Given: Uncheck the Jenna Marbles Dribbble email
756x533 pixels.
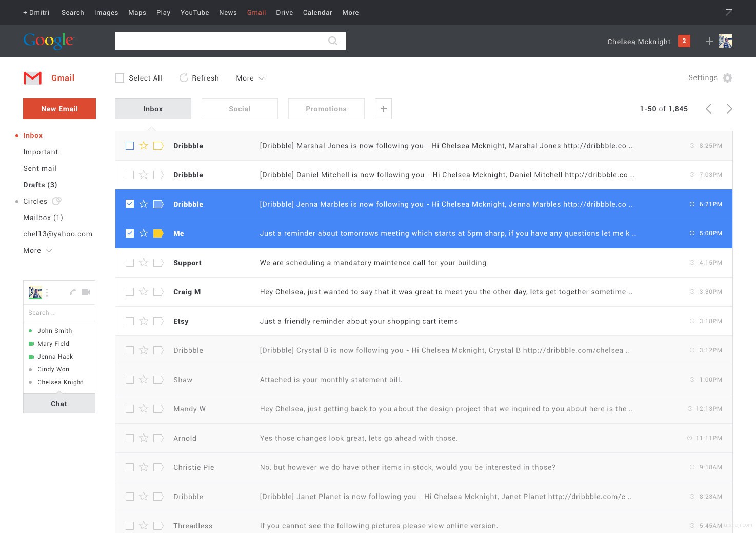Looking at the screenshot, I should coord(130,204).
